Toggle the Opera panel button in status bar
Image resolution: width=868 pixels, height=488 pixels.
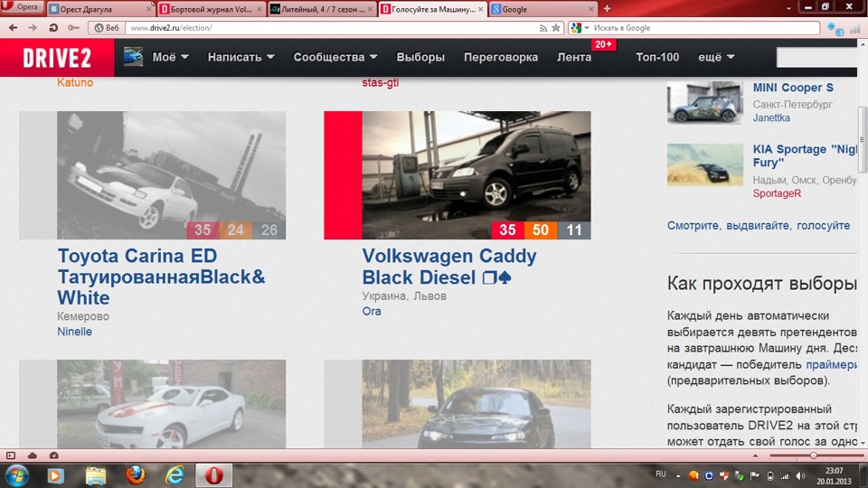pyautogui.click(x=11, y=455)
